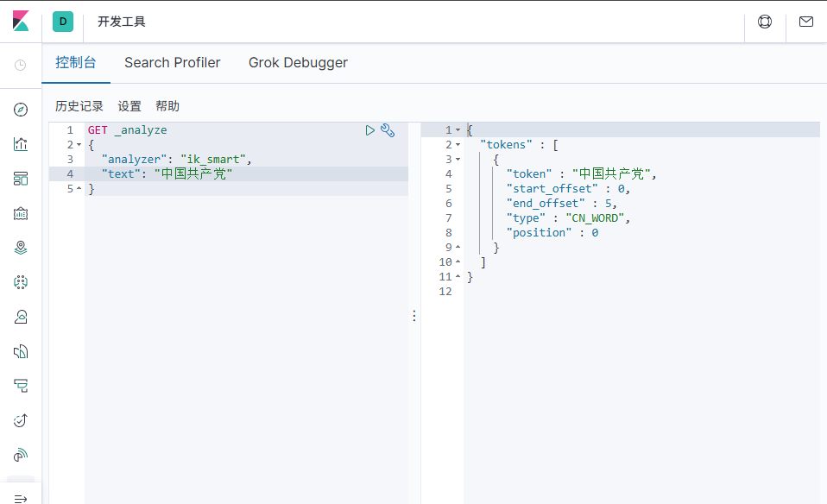Image resolution: width=827 pixels, height=504 pixels.
Task: Expand the side navigation using bottom arrow
Action: (21, 498)
